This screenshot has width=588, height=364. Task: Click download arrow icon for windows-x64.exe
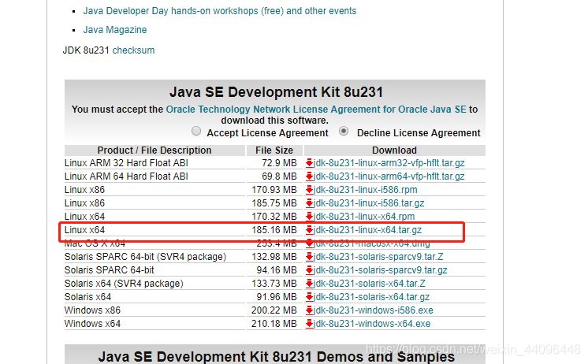(x=310, y=324)
